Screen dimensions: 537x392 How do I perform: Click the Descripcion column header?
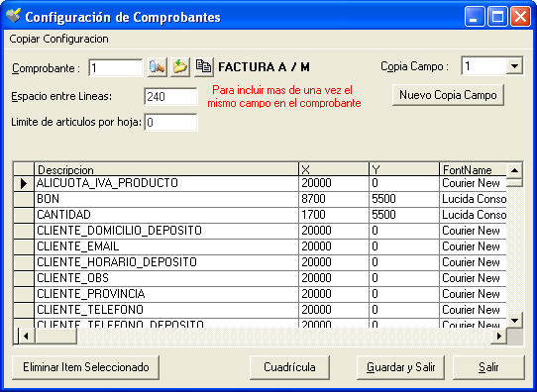click(166, 169)
